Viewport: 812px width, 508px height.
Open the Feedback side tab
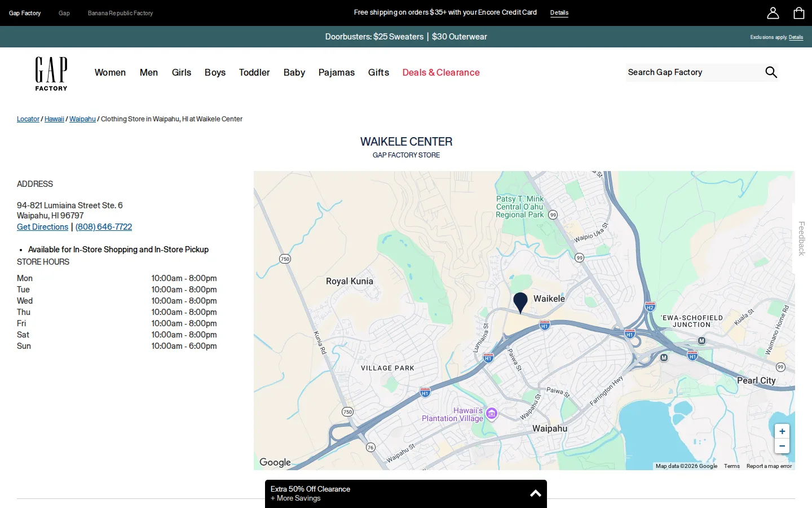point(802,238)
